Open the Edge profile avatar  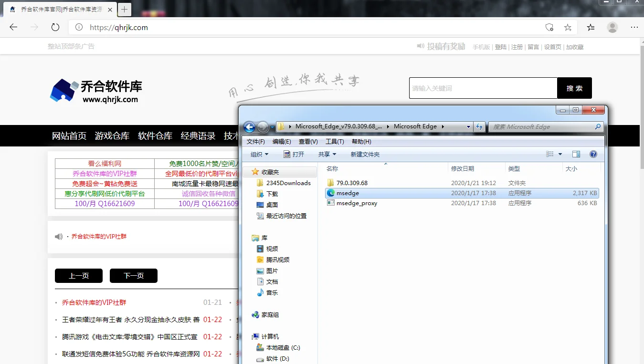612,27
